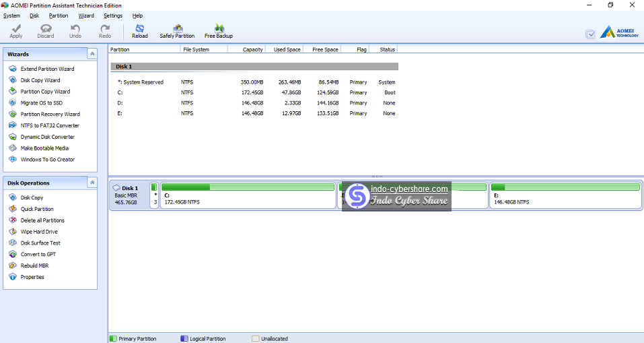Select Rebuild MBR operation
644x343 pixels.
[x=34, y=266]
